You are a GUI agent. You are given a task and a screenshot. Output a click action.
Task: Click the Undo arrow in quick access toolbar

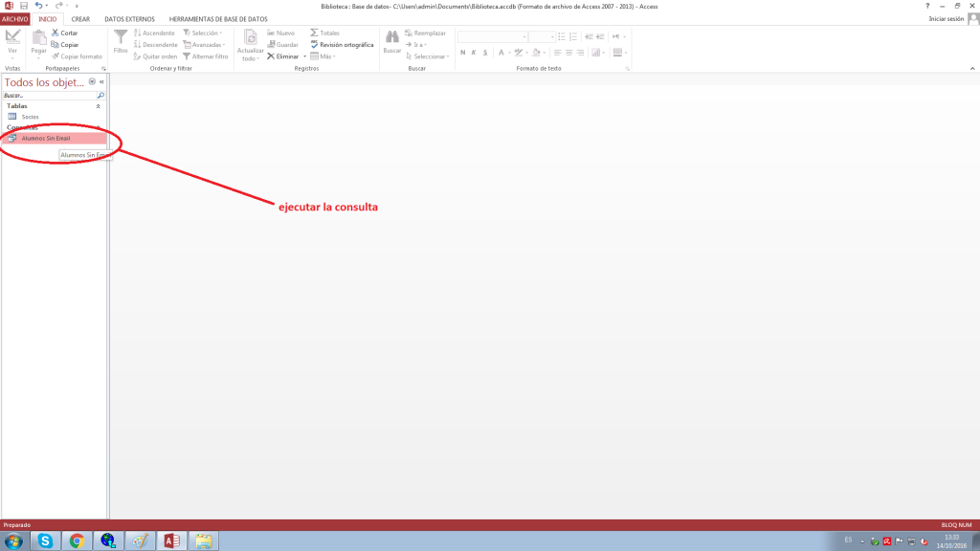point(39,6)
